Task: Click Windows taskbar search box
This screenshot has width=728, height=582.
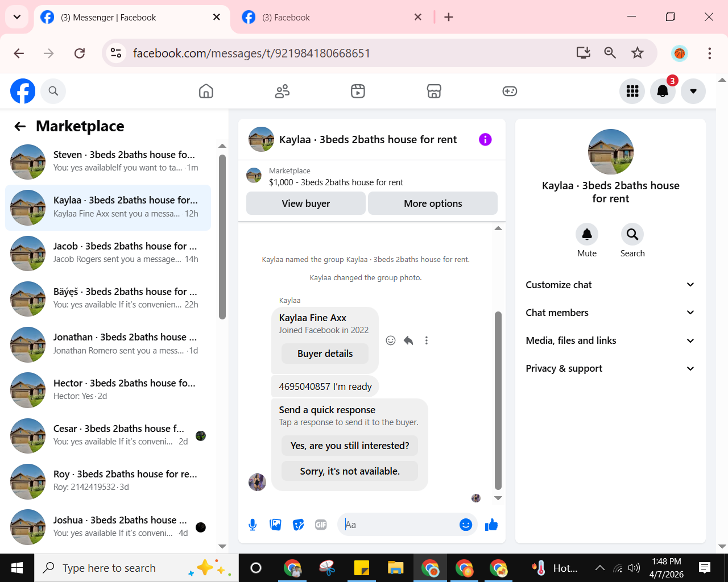Action: [x=136, y=568]
